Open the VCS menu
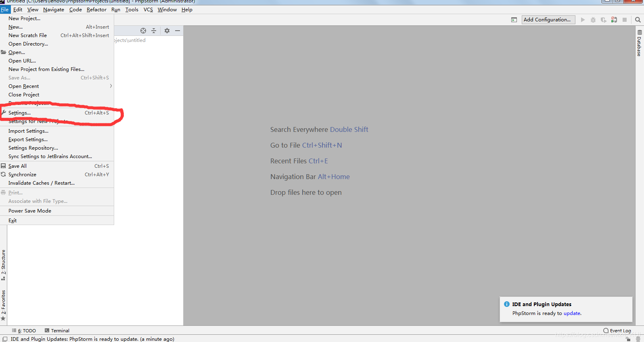644x342 pixels. (x=148, y=10)
